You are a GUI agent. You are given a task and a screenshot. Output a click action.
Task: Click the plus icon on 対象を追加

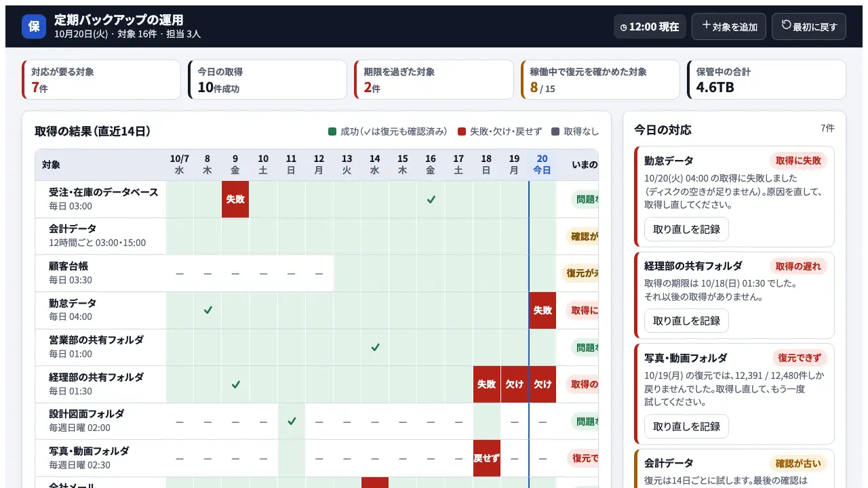pyautogui.click(x=707, y=25)
